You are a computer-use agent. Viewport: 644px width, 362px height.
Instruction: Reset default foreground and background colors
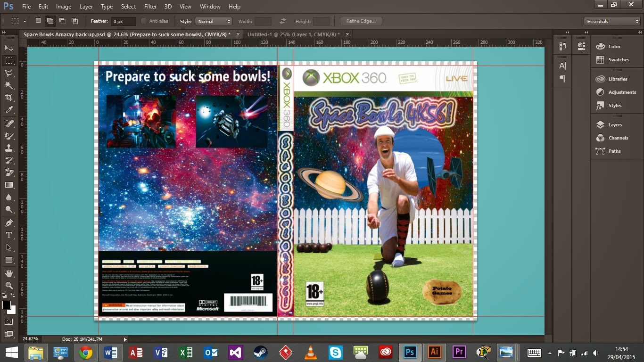(4, 296)
